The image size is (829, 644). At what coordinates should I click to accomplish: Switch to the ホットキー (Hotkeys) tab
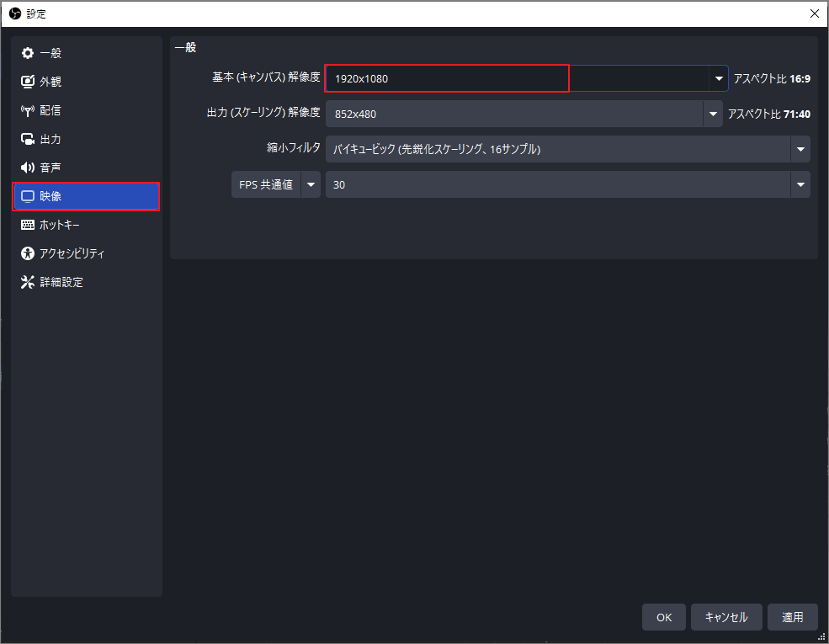pyautogui.click(x=50, y=225)
